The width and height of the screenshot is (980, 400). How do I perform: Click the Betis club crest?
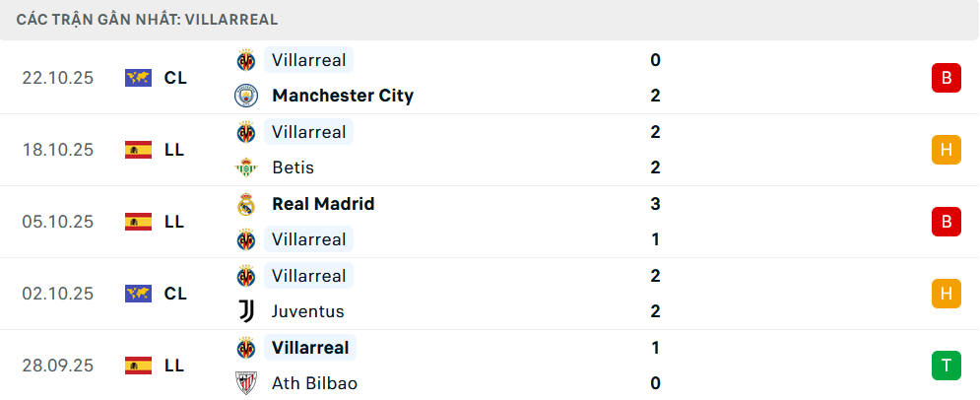[245, 167]
